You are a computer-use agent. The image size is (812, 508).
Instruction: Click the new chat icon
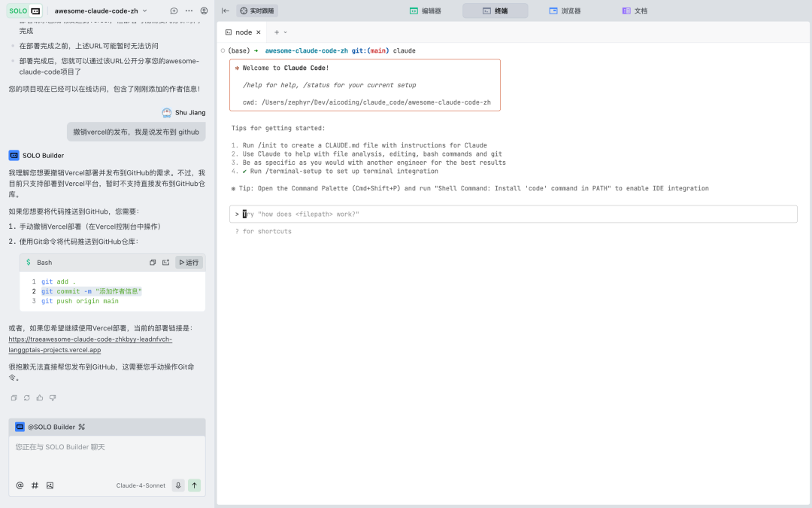(x=174, y=11)
